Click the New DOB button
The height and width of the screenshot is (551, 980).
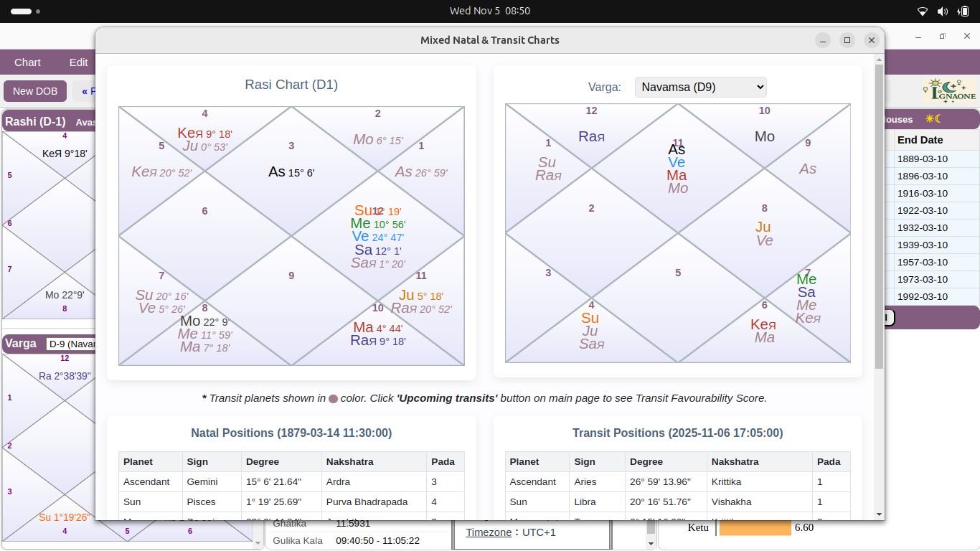[34, 91]
